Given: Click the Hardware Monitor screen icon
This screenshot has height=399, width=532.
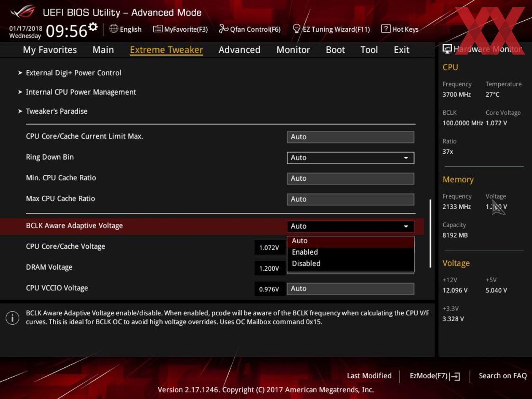Looking at the screenshot, I should click(447, 49).
